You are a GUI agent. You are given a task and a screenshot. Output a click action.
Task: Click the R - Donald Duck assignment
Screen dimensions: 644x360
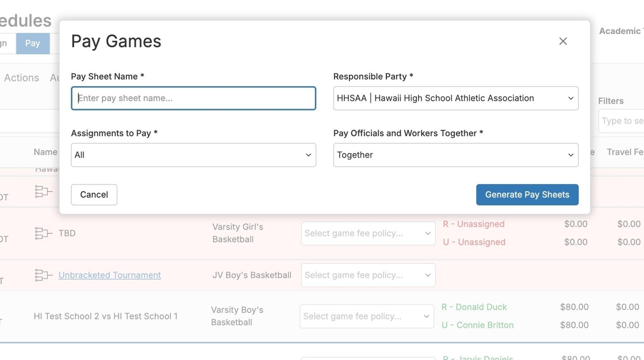pos(474,307)
